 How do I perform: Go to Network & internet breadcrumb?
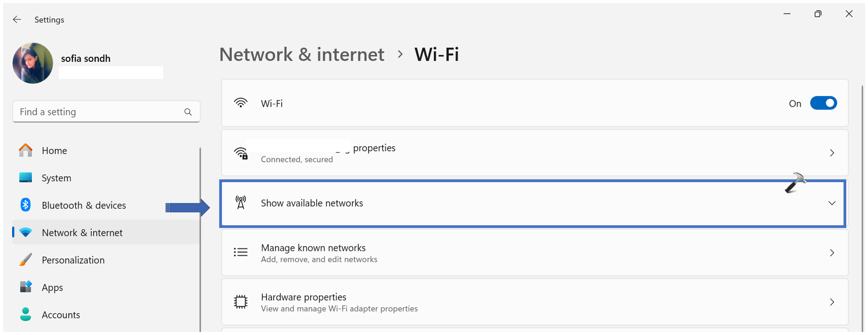tap(302, 54)
